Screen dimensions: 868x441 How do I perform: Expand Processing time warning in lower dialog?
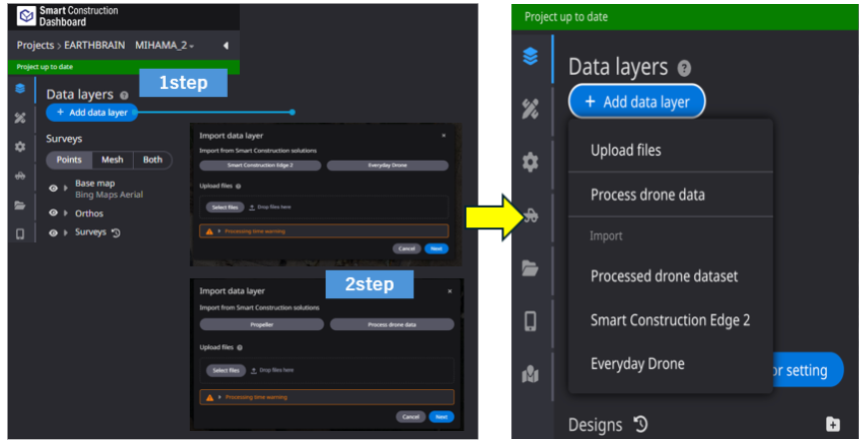pos(221,397)
